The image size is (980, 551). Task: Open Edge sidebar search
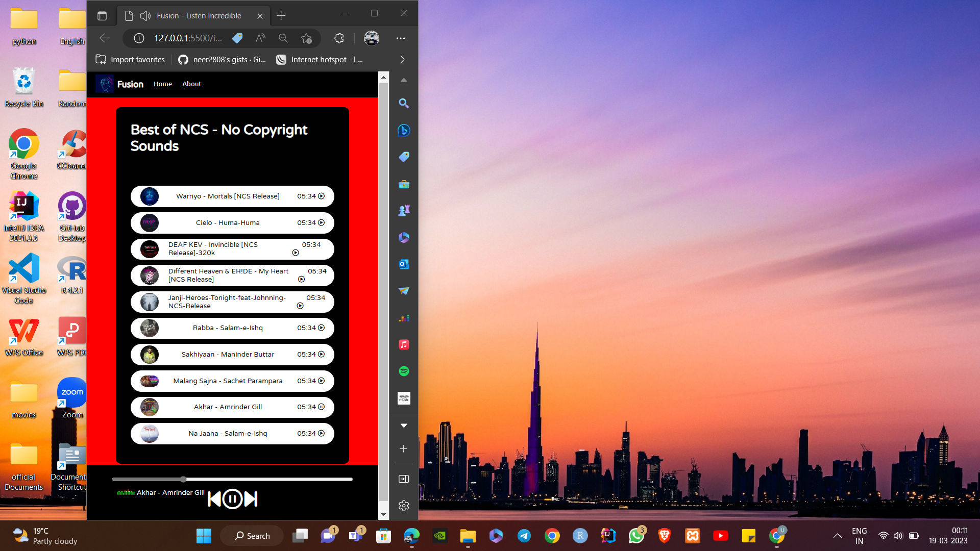404,104
